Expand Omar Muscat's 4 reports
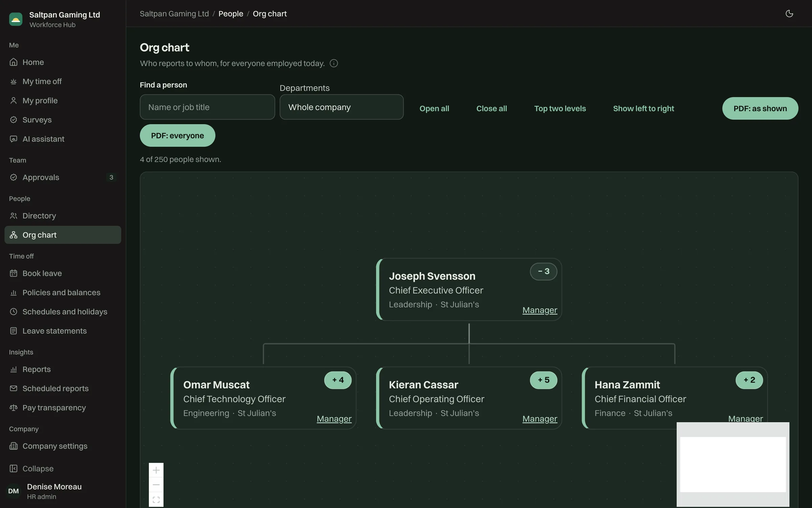812x508 pixels. [338, 380]
